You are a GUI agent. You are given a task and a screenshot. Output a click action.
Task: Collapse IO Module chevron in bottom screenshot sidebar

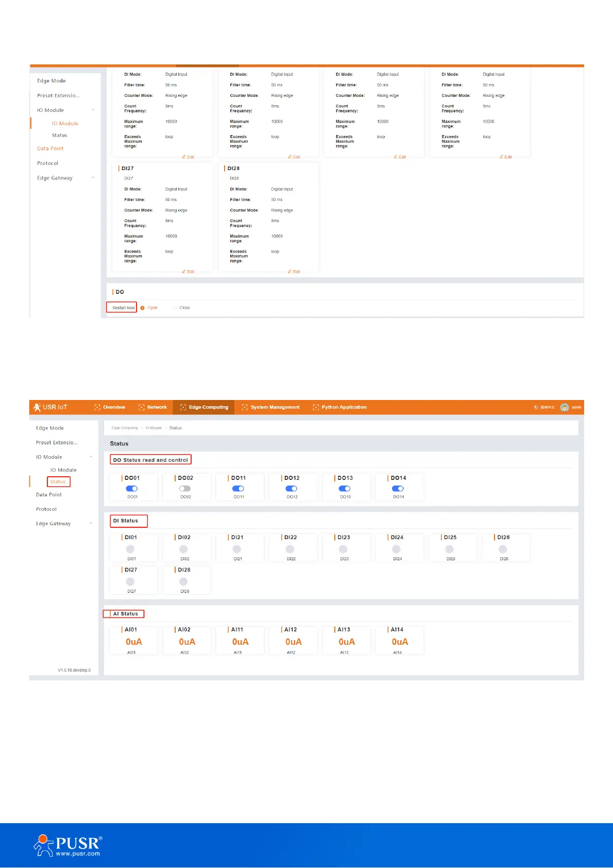[91, 457]
